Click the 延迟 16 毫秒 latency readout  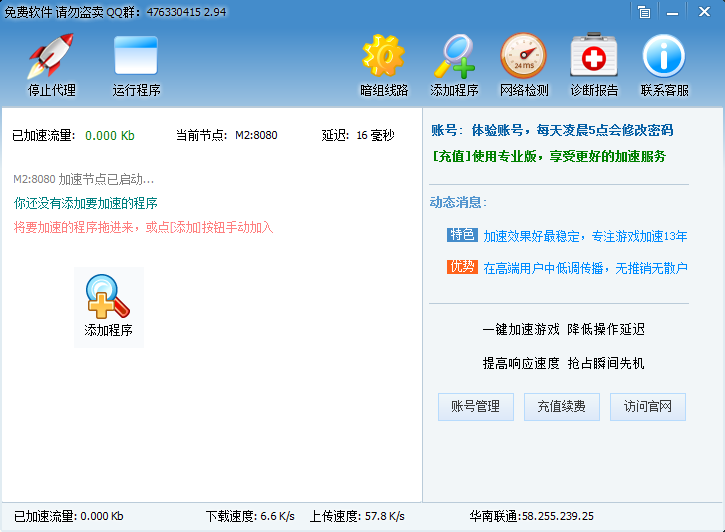coord(358,135)
